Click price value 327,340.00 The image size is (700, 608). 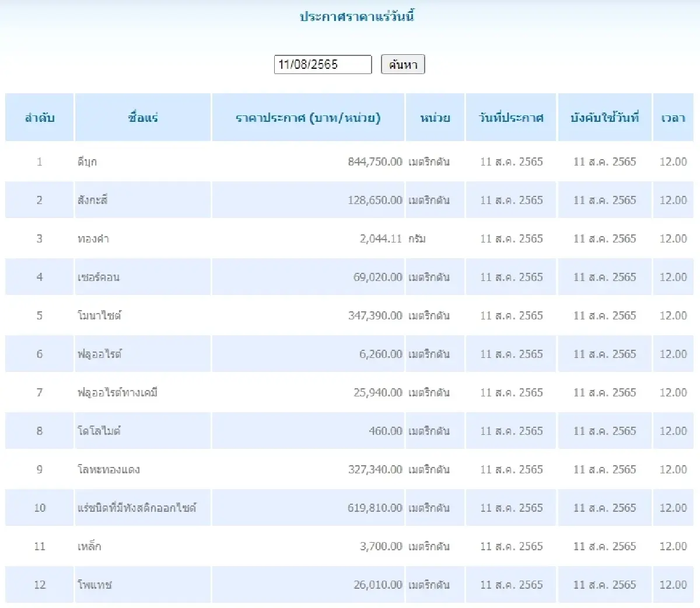pyautogui.click(x=375, y=469)
